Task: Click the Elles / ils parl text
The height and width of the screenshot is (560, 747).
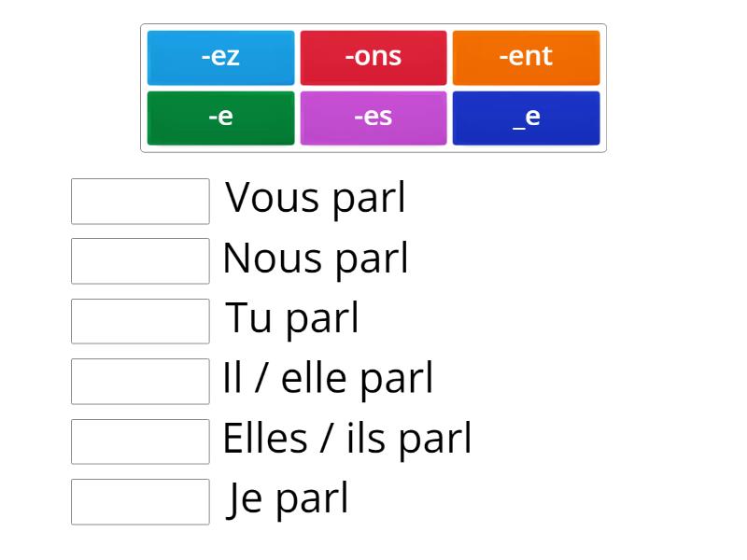Action: click(x=346, y=439)
